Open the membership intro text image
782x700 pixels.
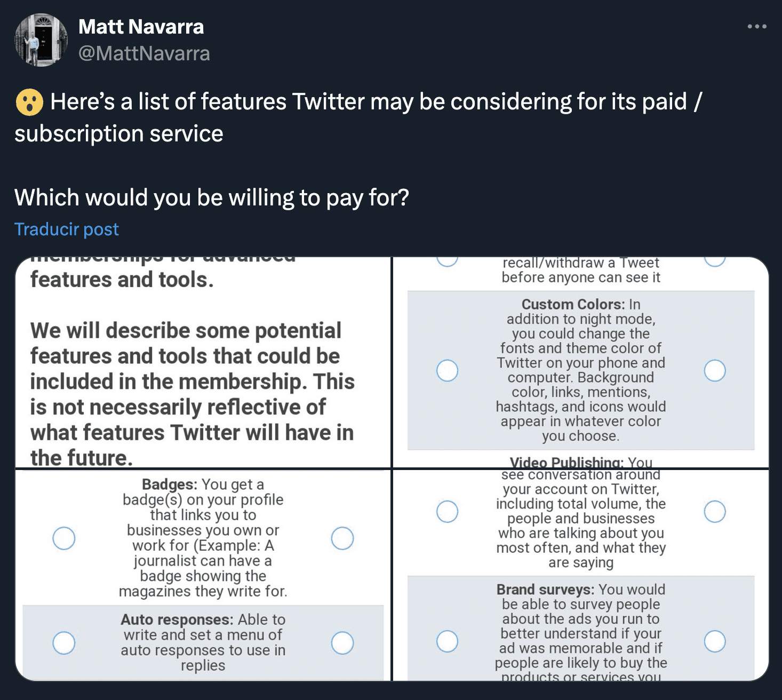click(203, 362)
